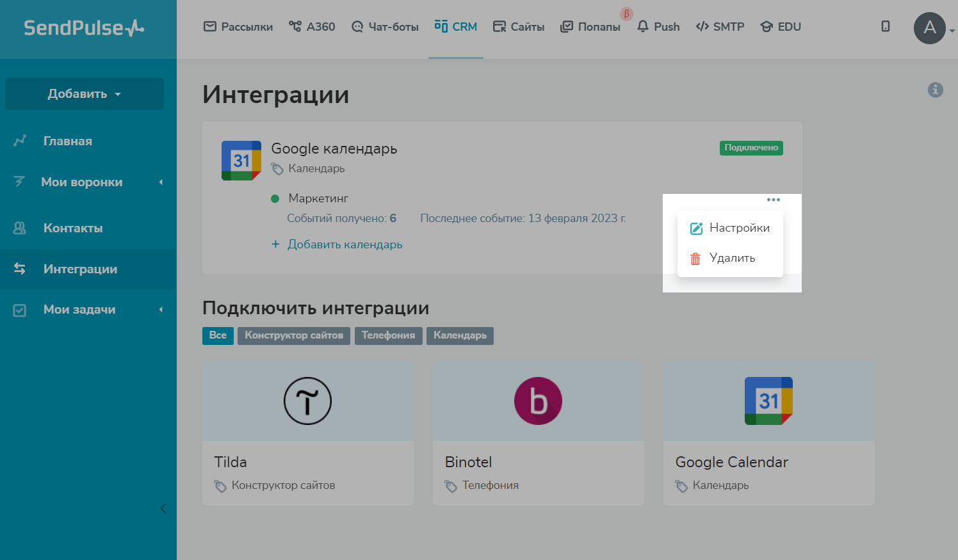The image size is (958, 560).
Task: Click the SendPulse logo
Action: [x=84, y=28]
